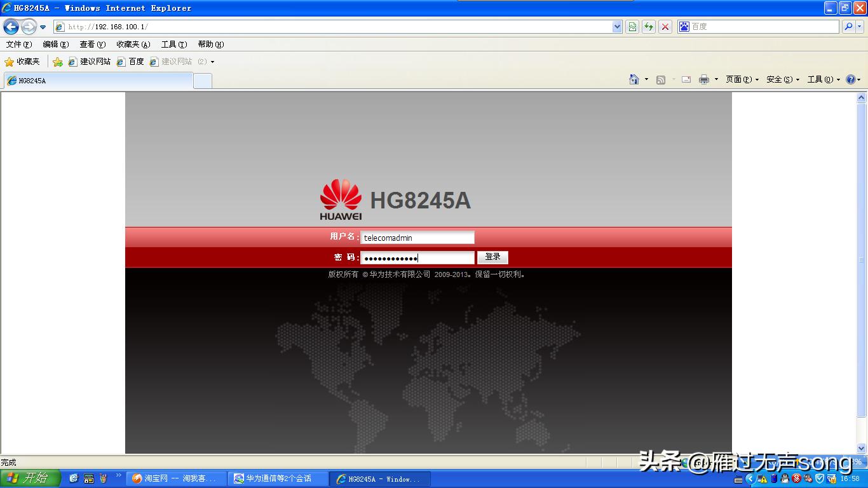
Task: Click the Show Desktop Quick Launch icon
Action: point(88,478)
